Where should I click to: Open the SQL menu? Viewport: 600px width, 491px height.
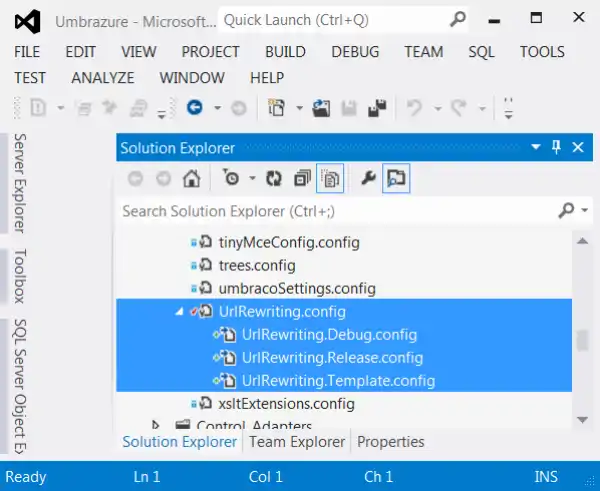[481, 52]
